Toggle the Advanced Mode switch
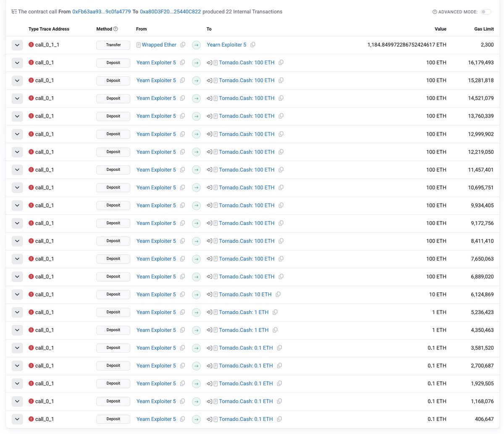Viewport: 504px width, 434px height. click(x=486, y=12)
